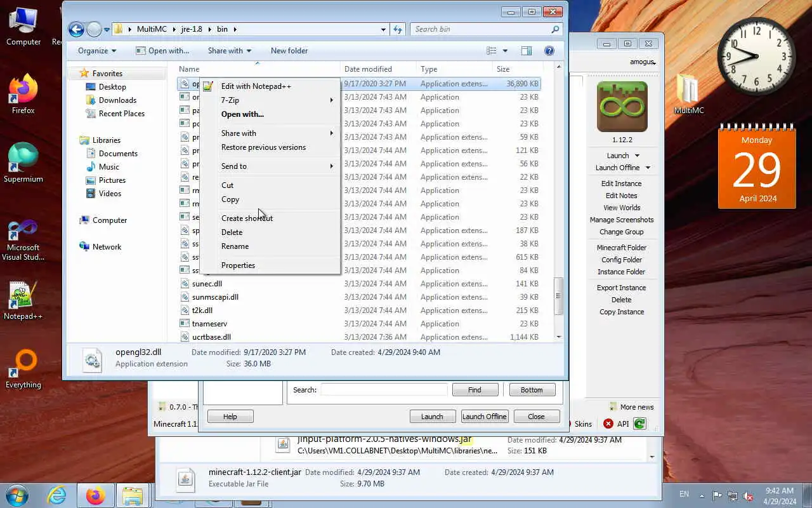Screen dimensions: 812x508
Task: Click Edit Instance in MultiMC sidebar
Action: 621,184
